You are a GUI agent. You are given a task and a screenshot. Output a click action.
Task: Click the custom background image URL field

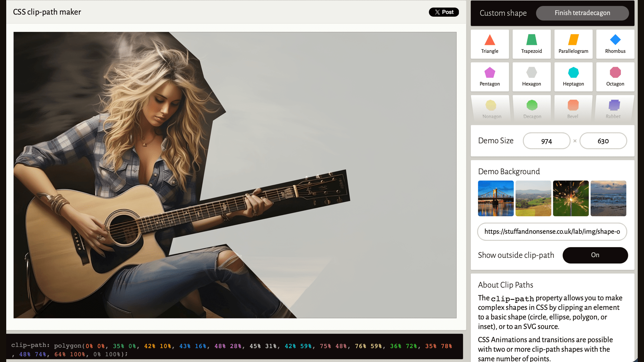pyautogui.click(x=552, y=232)
